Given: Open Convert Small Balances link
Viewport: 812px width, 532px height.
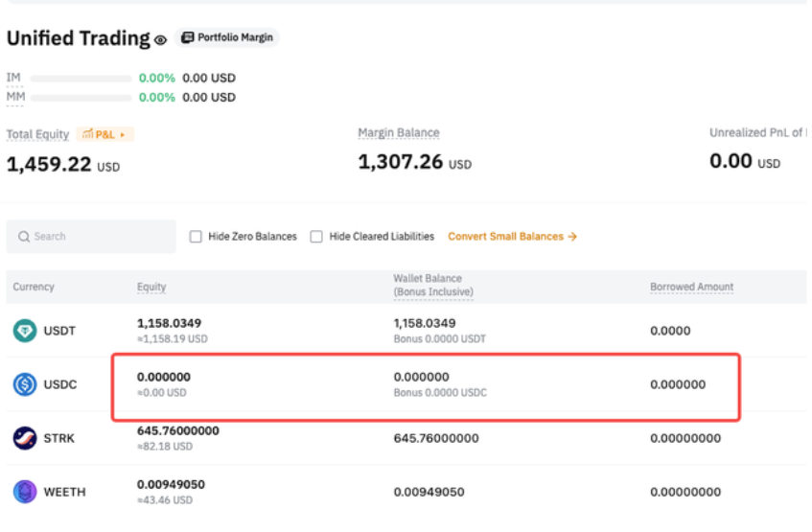Looking at the screenshot, I should [x=512, y=237].
